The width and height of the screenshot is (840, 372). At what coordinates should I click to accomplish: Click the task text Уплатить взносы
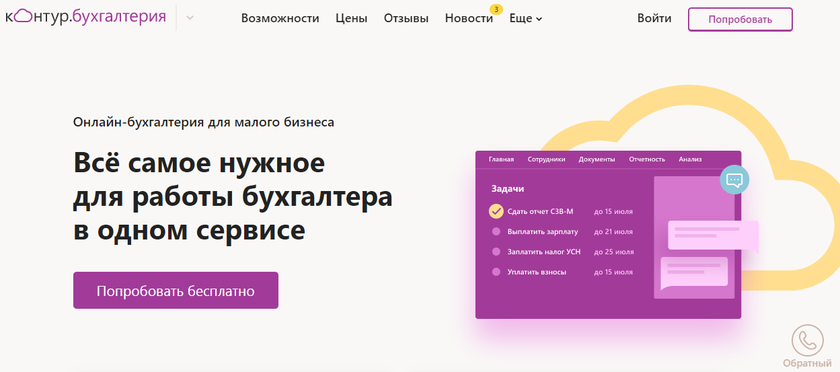pos(537,272)
